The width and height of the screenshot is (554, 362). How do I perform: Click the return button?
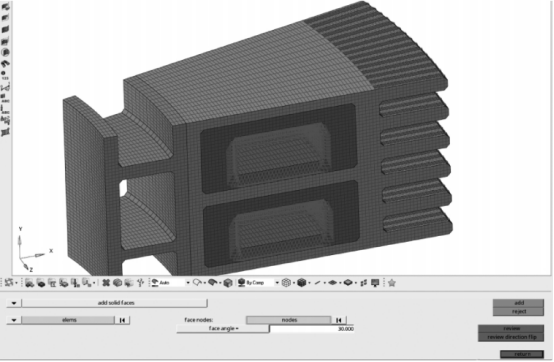[522, 354]
